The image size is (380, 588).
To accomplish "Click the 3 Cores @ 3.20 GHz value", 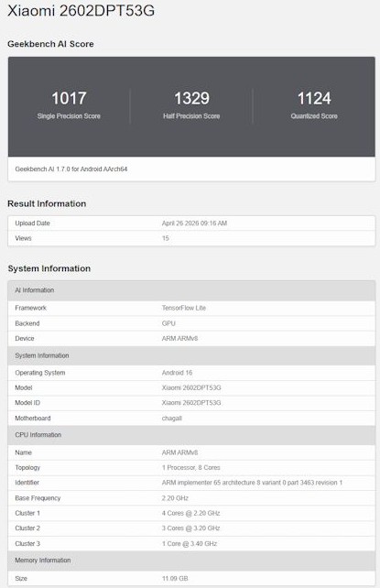I will [x=191, y=528].
